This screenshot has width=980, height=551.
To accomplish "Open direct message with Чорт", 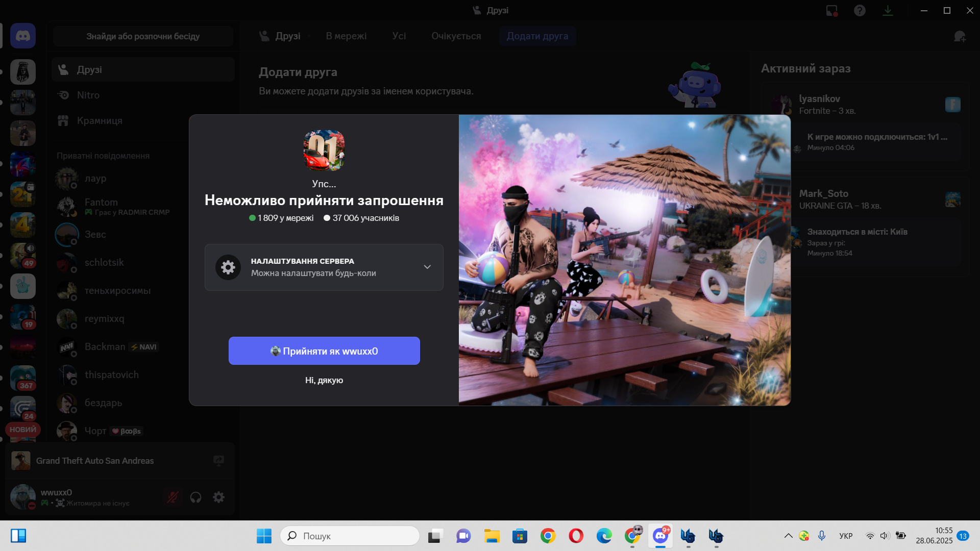I will click(143, 431).
